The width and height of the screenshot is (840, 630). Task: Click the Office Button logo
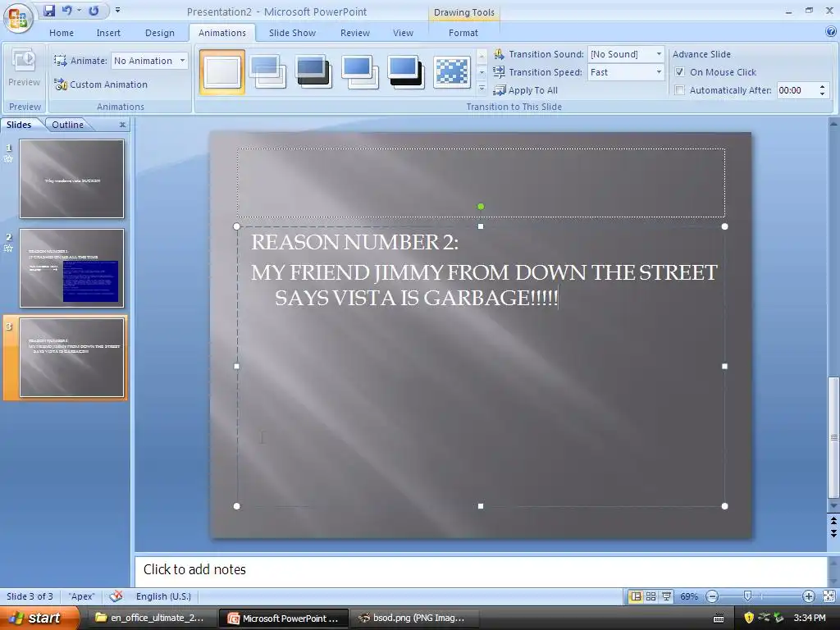tap(18, 18)
